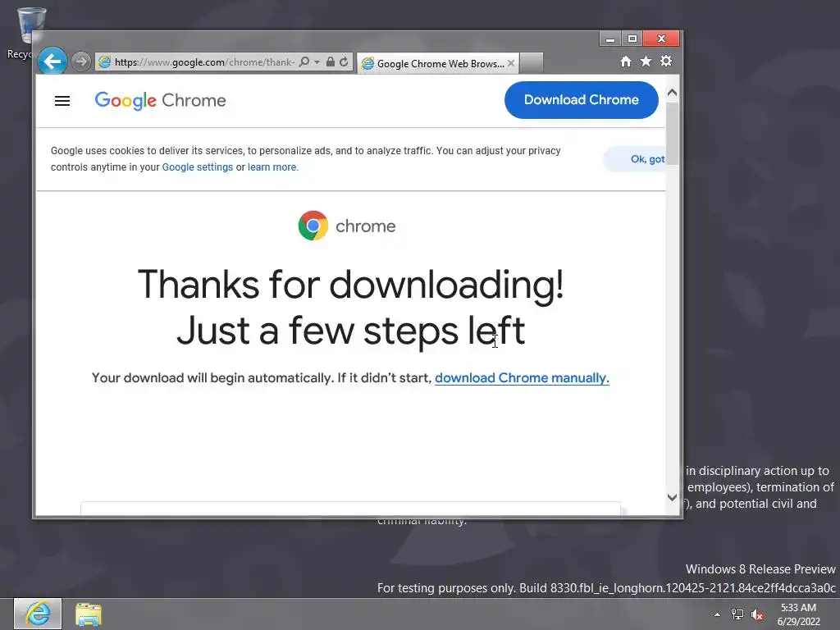Image resolution: width=840 pixels, height=630 pixels.
Task: Click the Google Chrome logo
Action: coord(160,100)
